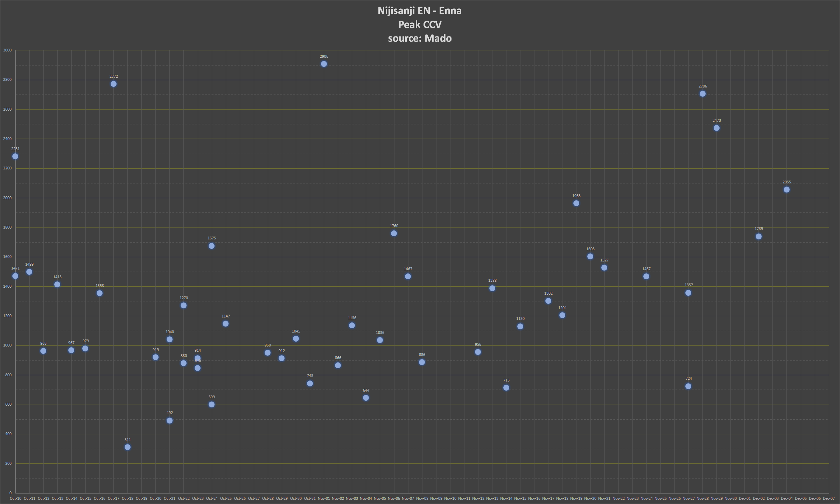The width and height of the screenshot is (840, 504).
Task: Click the Nov-01 x-axis date label
Action: (x=324, y=498)
